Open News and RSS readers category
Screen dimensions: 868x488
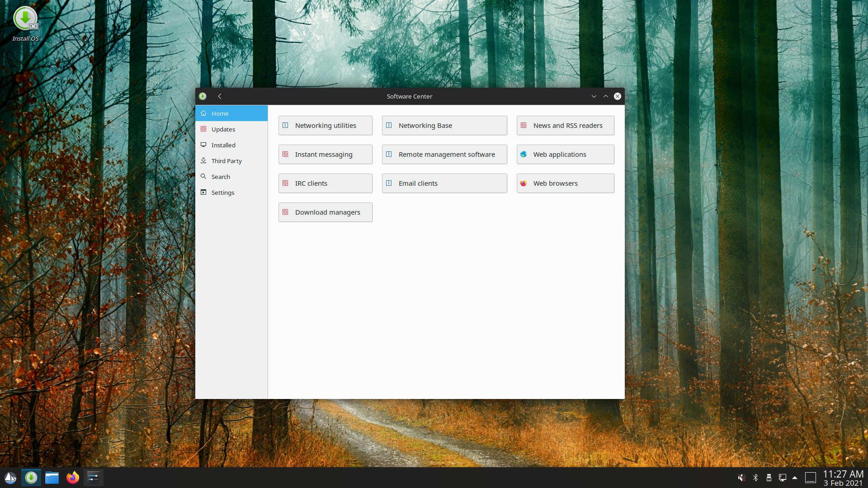pos(566,126)
